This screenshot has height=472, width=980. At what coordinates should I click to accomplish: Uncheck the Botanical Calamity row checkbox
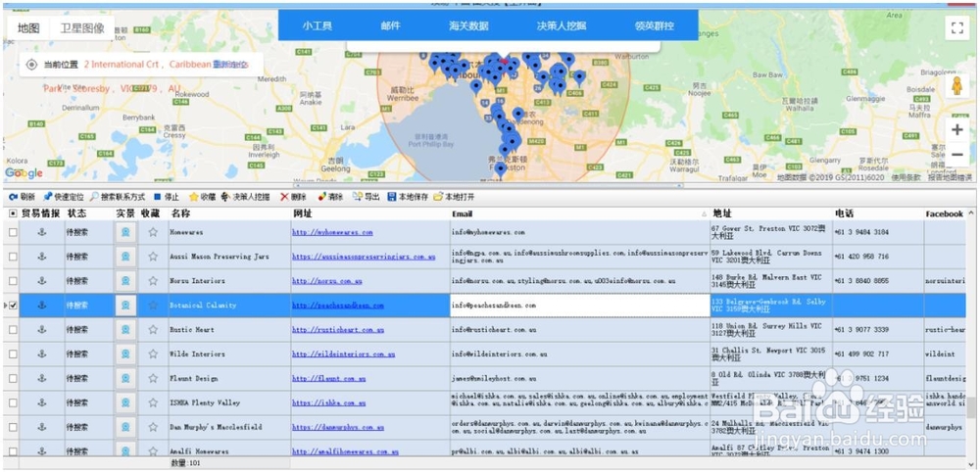tap(13, 306)
